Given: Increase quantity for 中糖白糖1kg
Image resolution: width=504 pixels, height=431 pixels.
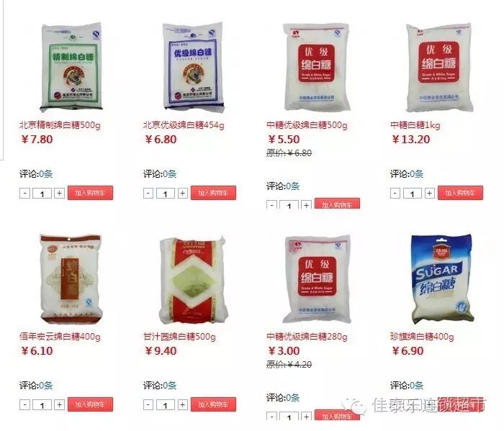Looking at the screenshot, I should [429, 194].
